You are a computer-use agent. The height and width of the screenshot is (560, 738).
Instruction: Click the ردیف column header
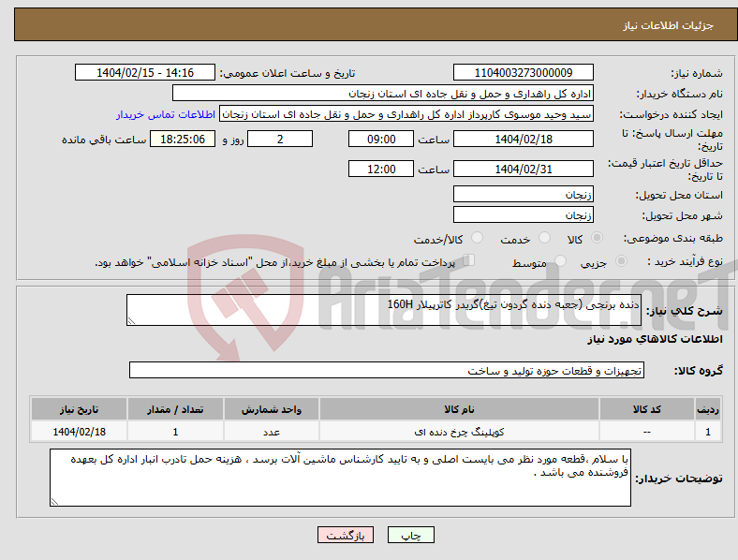pos(708,409)
